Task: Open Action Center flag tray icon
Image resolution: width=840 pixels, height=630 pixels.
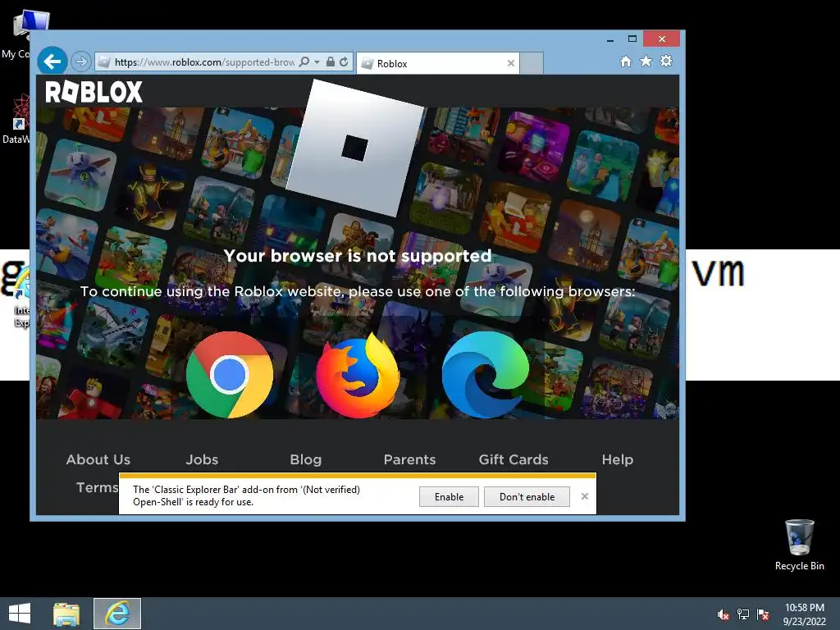Action: [763, 614]
